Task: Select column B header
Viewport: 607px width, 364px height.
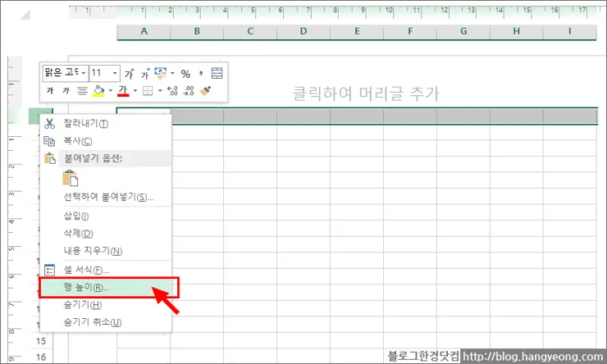Action: (x=197, y=32)
